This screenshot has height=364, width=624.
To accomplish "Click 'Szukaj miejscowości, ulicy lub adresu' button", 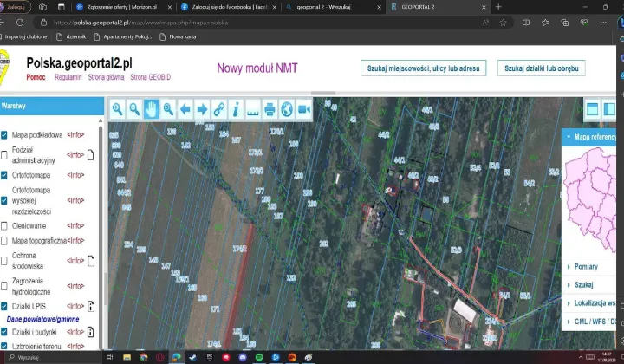I will [x=424, y=68].
